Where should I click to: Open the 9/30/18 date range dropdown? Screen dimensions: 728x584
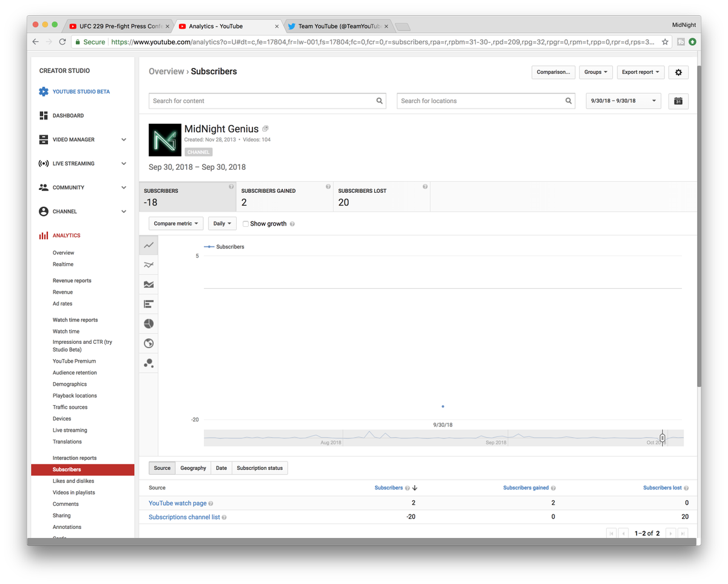[624, 101]
